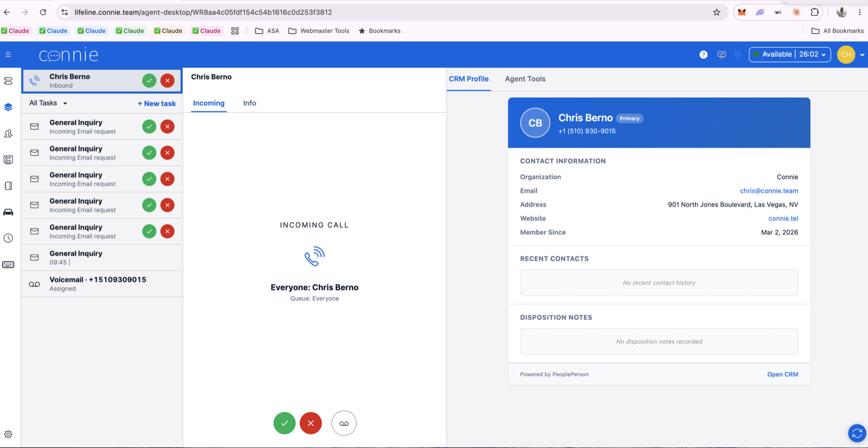Screen dimensions: 868x448
Task: Open the ASA bookmarks folder
Action: click(267, 31)
